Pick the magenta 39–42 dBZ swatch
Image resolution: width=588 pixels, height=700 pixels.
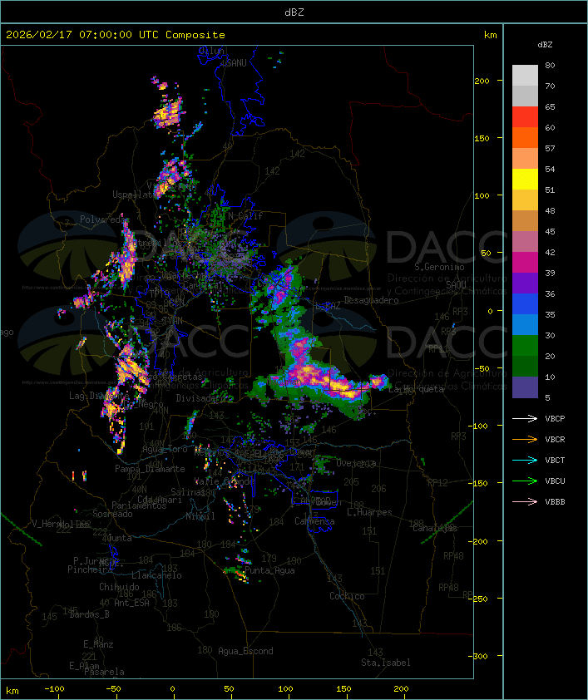click(x=525, y=263)
